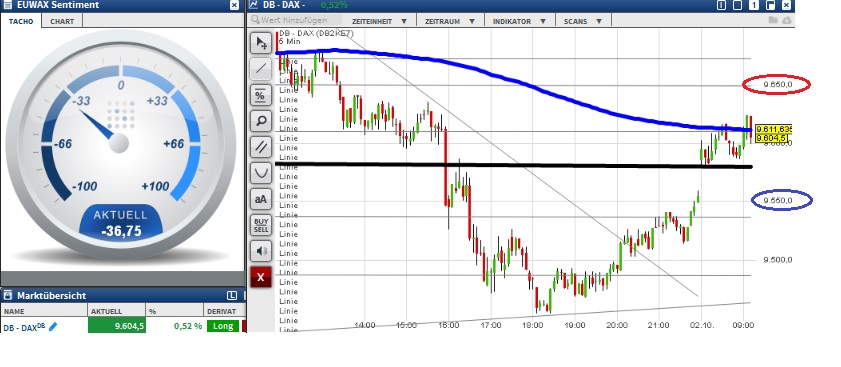Click the 'DB - DAX (DB2KE7)' chart label

point(316,33)
